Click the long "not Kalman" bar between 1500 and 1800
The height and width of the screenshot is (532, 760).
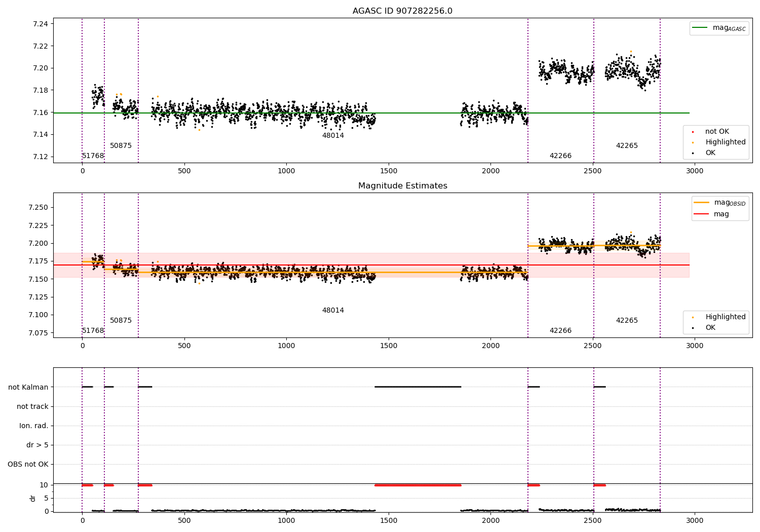point(418,387)
